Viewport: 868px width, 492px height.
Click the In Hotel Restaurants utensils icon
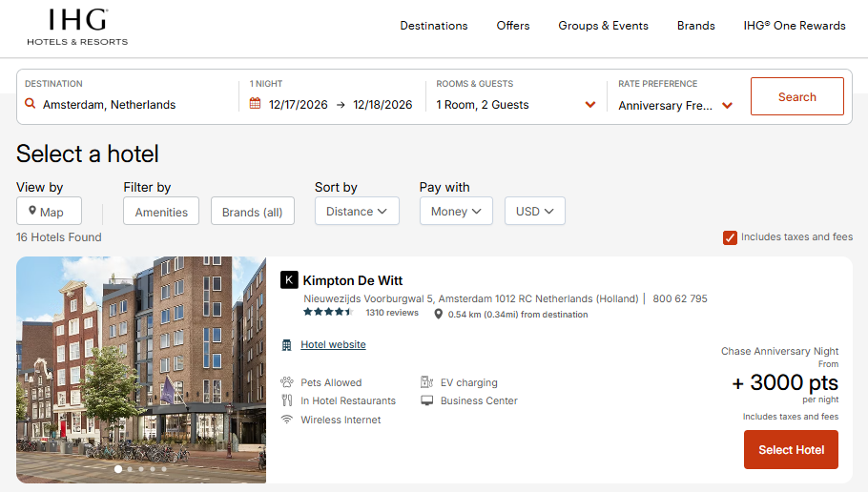click(x=287, y=400)
